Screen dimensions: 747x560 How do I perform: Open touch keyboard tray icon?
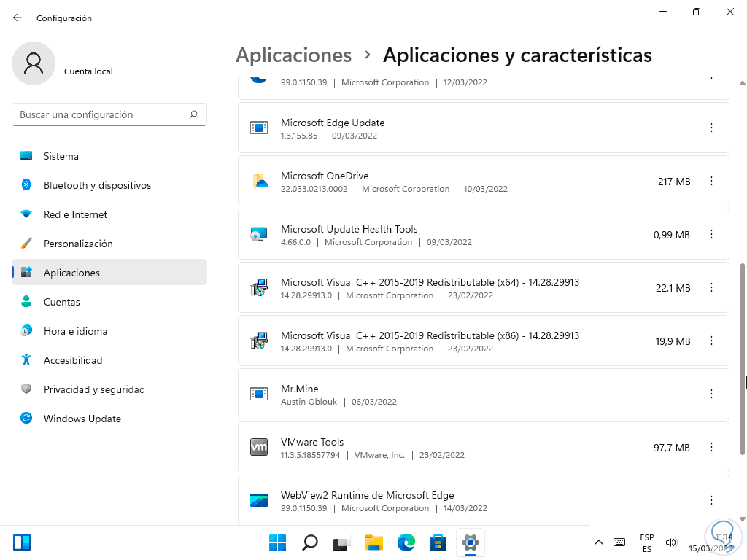(619, 542)
